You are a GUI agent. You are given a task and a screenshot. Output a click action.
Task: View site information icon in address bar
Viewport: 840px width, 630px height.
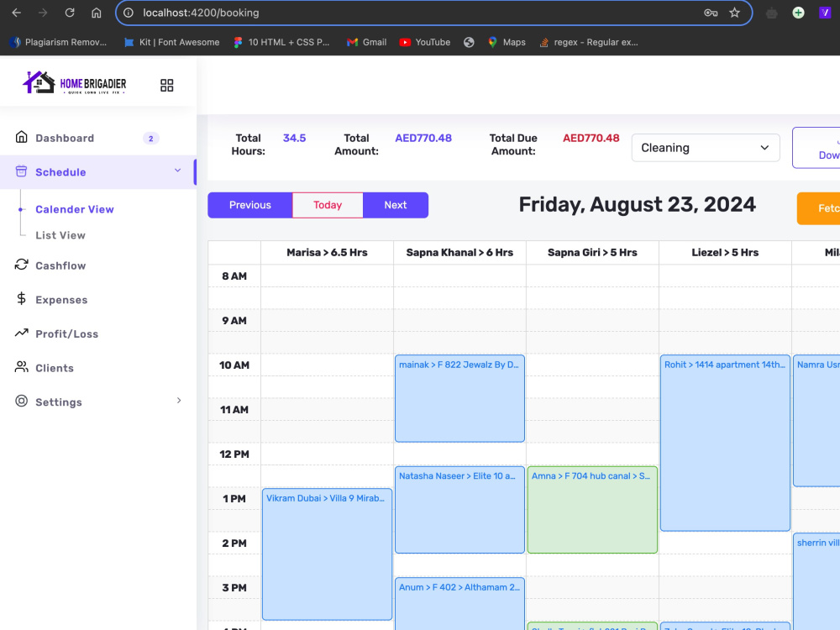coord(129,13)
